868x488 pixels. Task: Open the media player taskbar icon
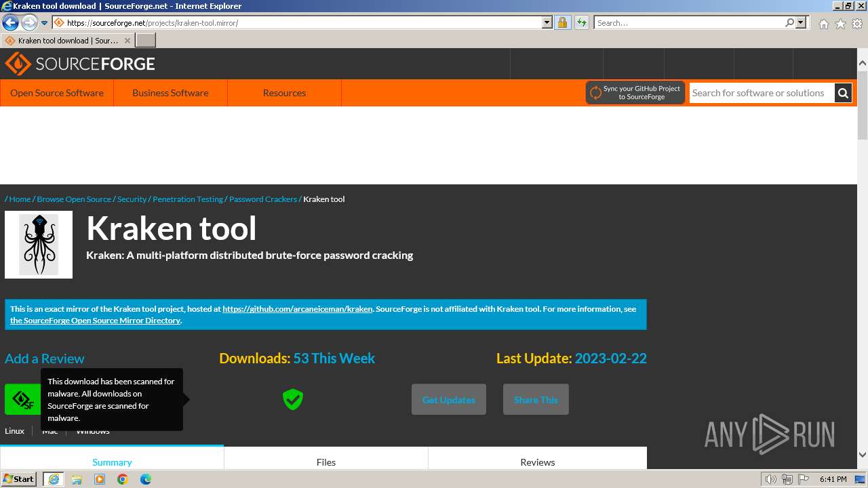coord(100,479)
